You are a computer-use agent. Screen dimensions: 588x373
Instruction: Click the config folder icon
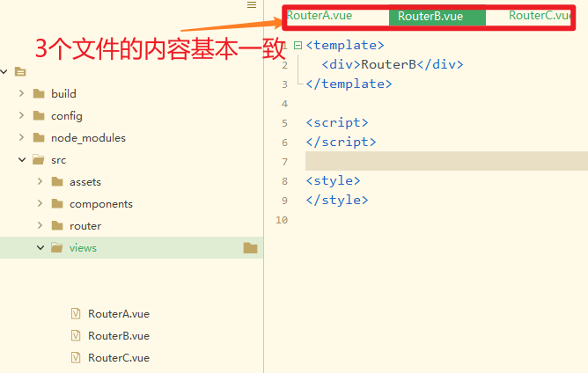point(39,115)
